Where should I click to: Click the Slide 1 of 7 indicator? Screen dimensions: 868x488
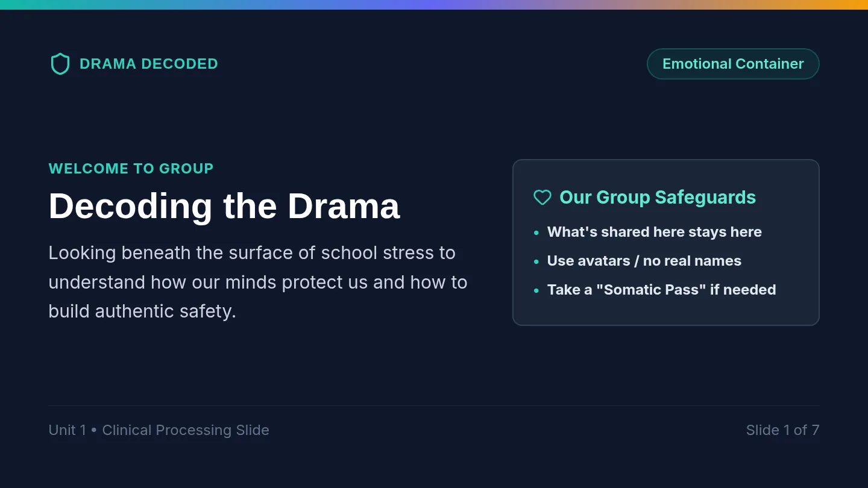[782, 430]
